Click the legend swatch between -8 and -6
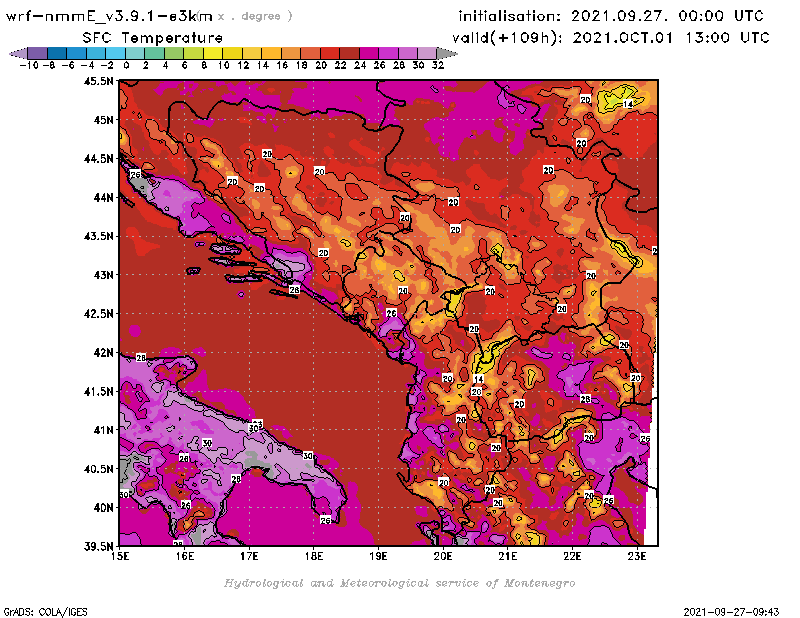 pyautogui.click(x=57, y=53)
